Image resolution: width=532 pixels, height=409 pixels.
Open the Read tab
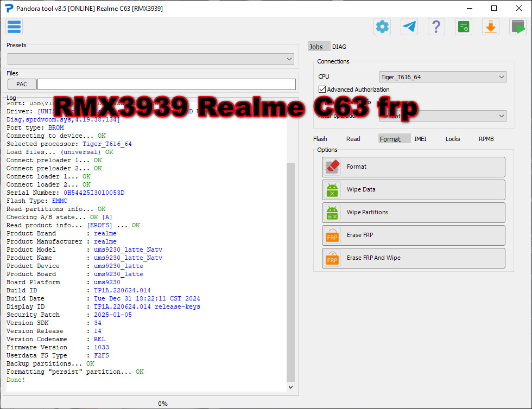click(x=353, y=139)
